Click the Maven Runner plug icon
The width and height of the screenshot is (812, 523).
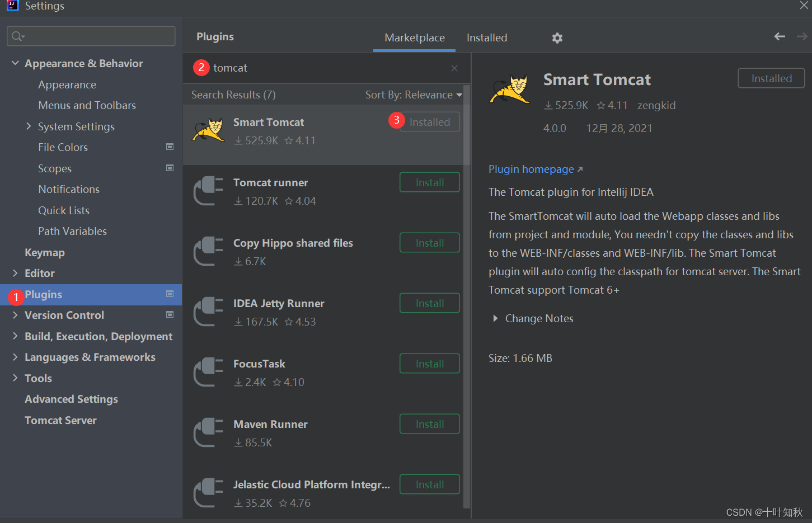[x=208, y=432]
